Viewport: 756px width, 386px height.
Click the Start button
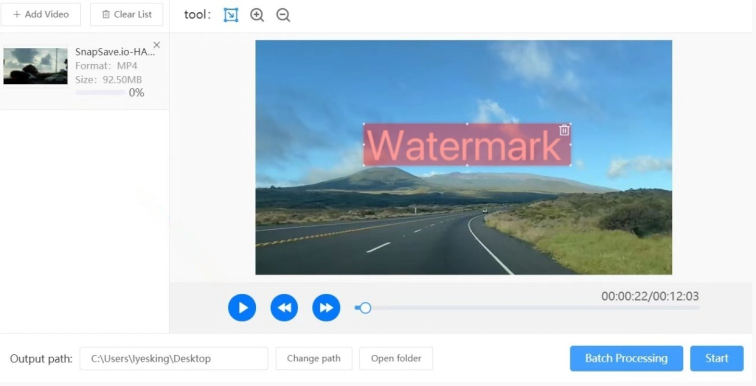[717, 359]
